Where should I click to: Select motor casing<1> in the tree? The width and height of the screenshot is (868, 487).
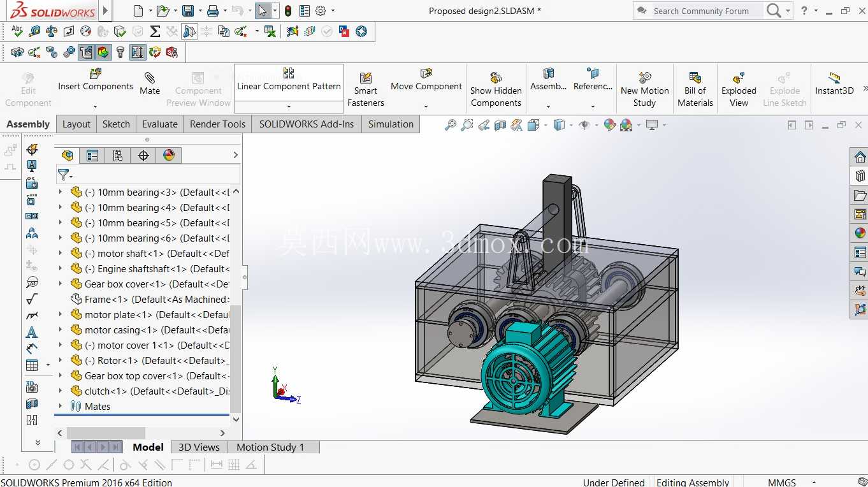click(150, 330)
